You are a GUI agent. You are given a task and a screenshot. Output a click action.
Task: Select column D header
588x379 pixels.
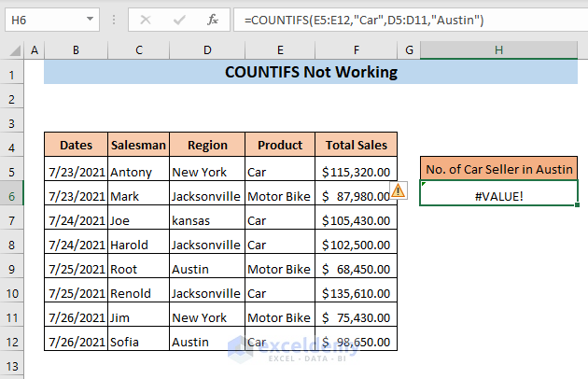tap(206, 49)
